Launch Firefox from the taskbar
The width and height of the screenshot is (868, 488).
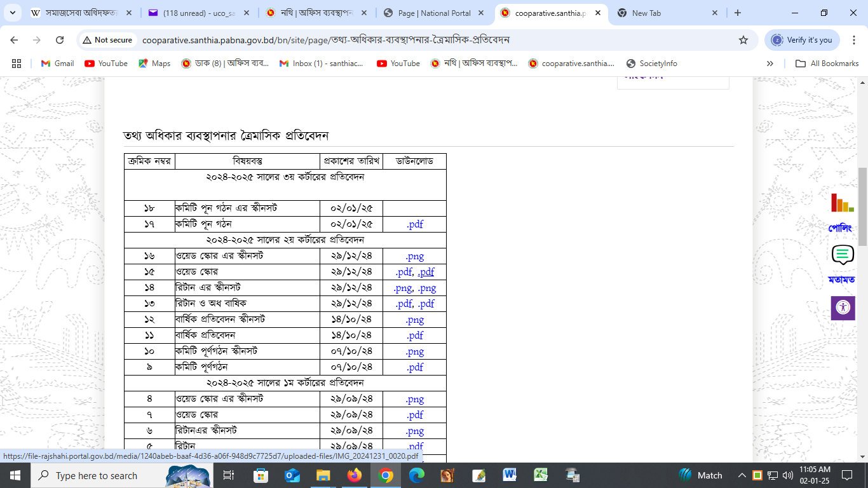(x=354, y=475)
